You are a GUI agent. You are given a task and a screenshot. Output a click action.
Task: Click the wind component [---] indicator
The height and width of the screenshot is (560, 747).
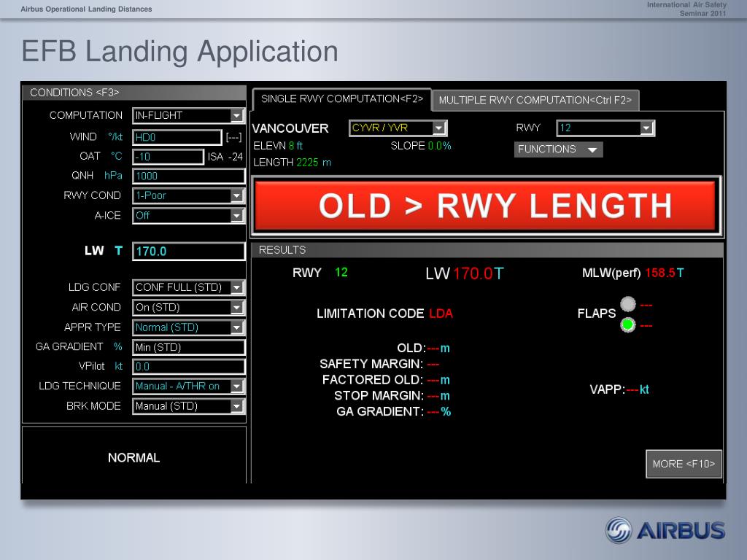coord(234,137)
